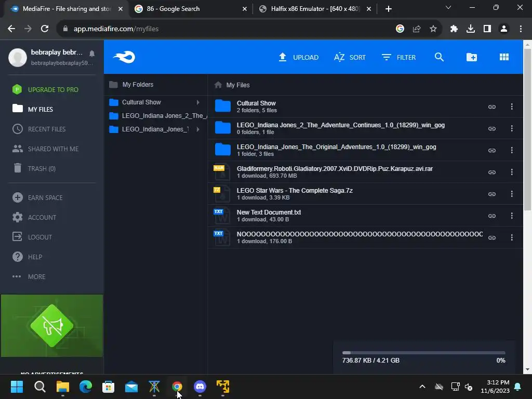Copy share link for New Text Document.txt
This screenshot has height=399, width=532.
click(x=491, y=216)
